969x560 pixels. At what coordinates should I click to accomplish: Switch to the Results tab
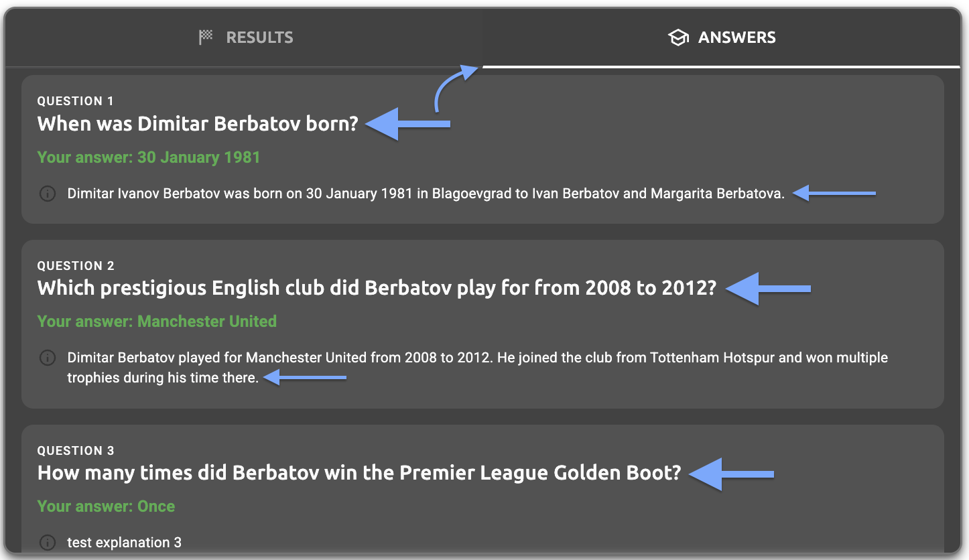246,38
